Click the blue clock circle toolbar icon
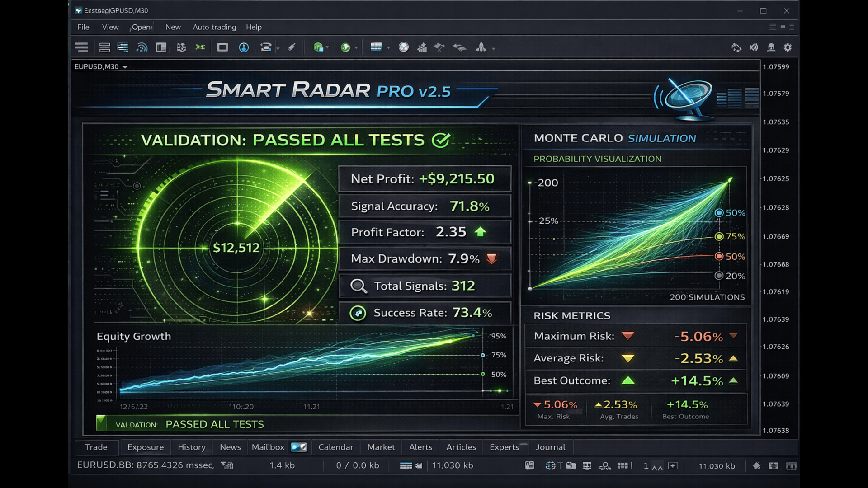 pyautogui.click(x=244, y=47)
